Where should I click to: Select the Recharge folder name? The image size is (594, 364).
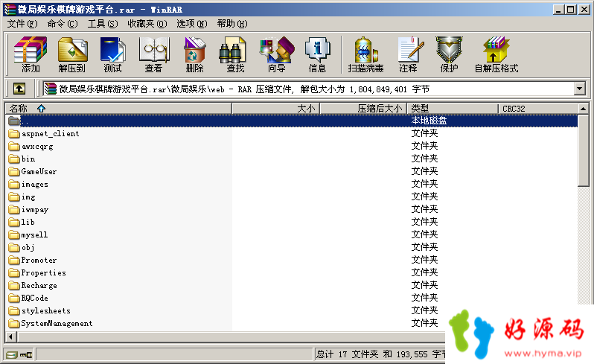(39, 285)
